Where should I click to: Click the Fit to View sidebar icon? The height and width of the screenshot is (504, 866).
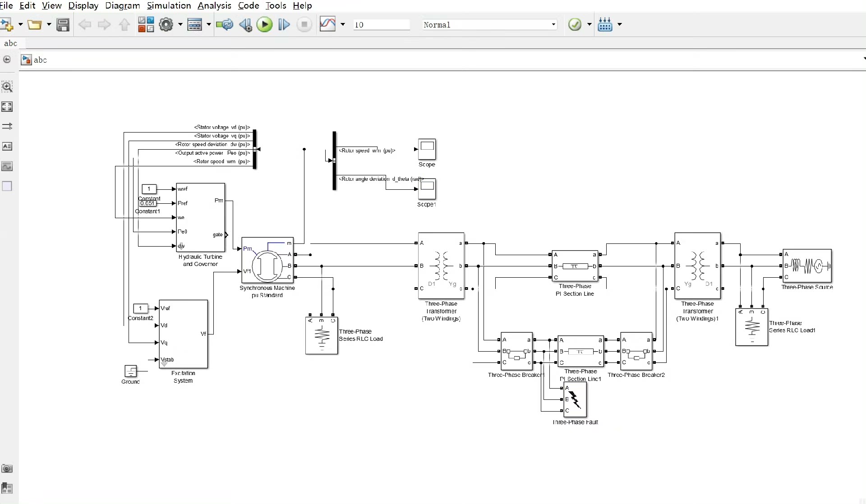7,106
